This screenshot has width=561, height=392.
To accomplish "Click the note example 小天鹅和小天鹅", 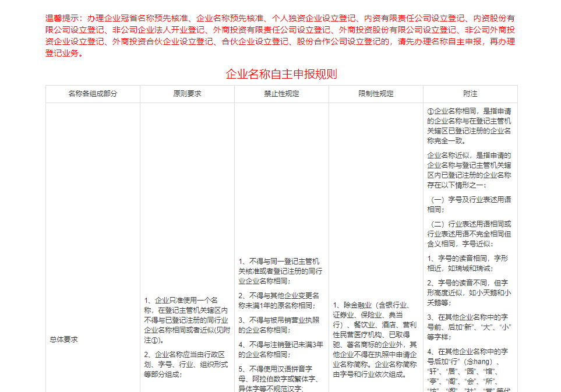I will pyautogui.click(x=470, y=292).
